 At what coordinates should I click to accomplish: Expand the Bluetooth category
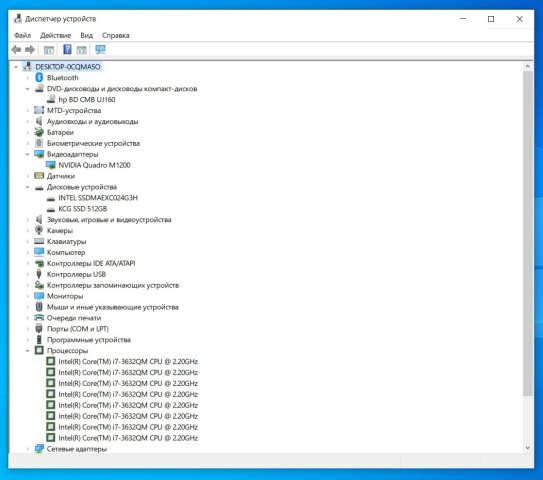(27, 78)
